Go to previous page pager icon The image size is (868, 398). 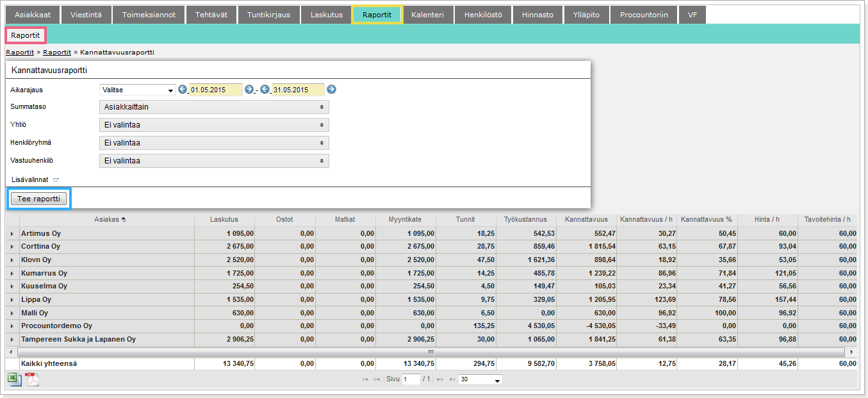coord(377,379)
